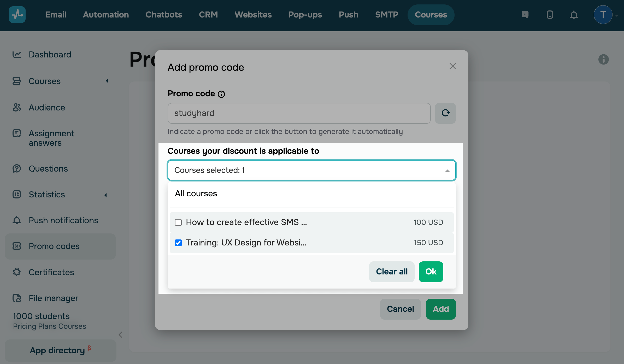
Task: Click the Promo code info icon
Action: (221, 94)
